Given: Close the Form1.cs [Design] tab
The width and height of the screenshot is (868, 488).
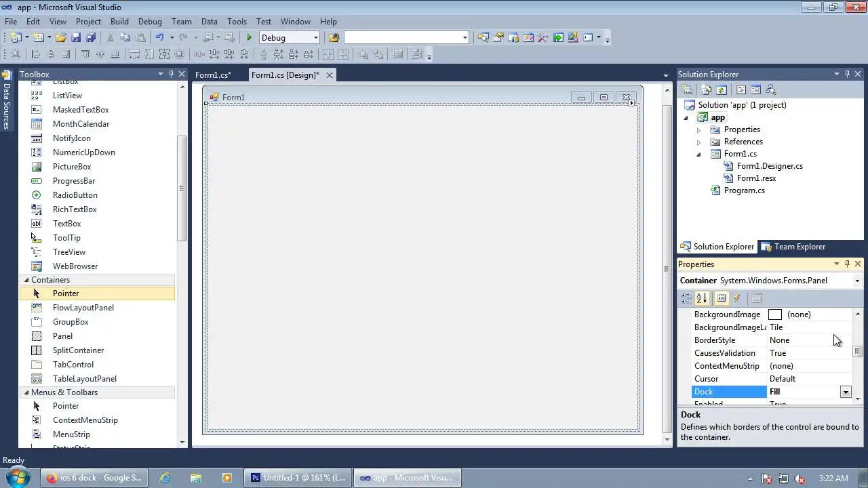Looking at the screenshot, I should click(330, 75).
